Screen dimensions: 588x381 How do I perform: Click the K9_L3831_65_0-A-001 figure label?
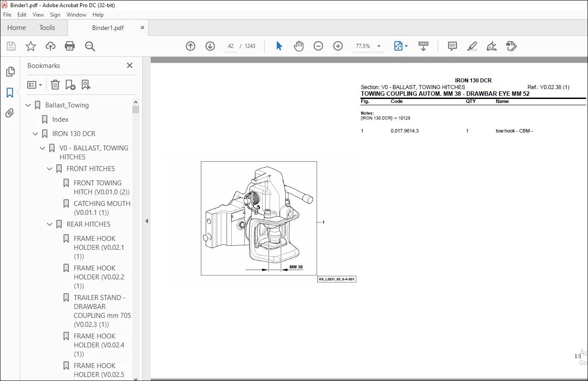[337, 279]
